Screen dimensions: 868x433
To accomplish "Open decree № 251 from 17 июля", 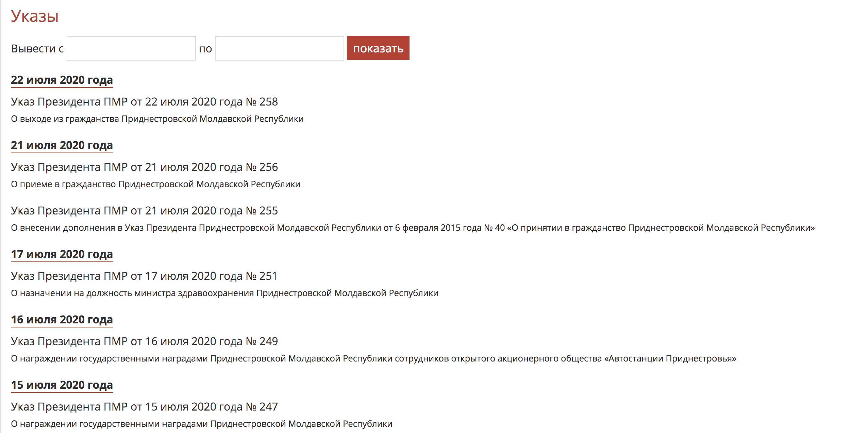I will [144, 276].
